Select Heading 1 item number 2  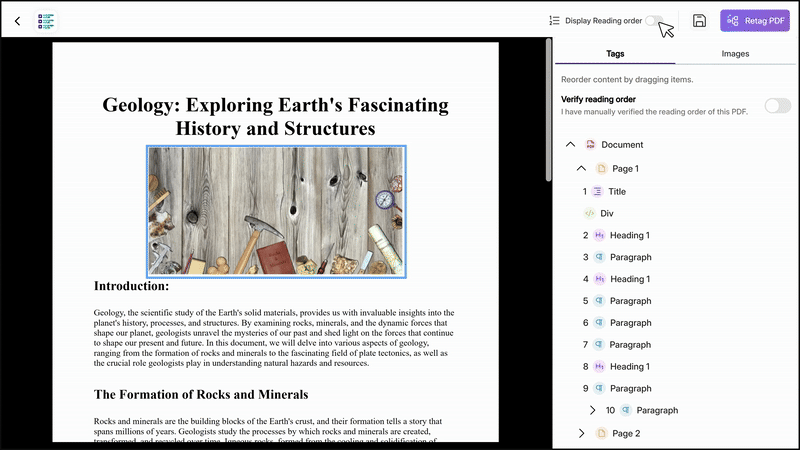tap(630, 235)
